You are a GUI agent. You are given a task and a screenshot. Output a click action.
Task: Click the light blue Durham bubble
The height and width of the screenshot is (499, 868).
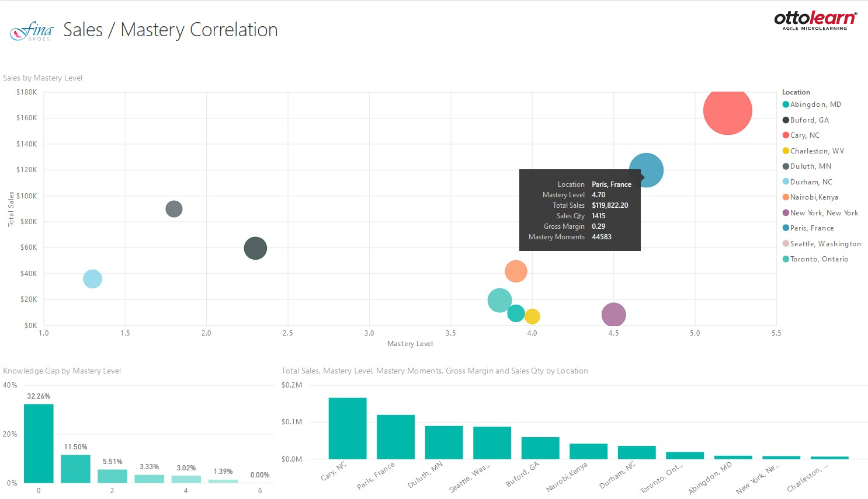tap(92, 279)
